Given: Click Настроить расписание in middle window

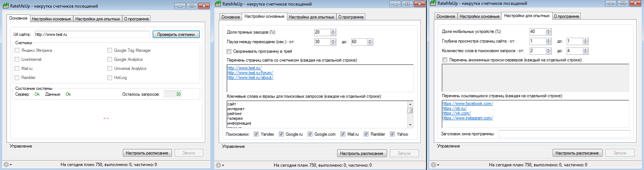Looking at the screenshot, I should click(x=362, y=153).
